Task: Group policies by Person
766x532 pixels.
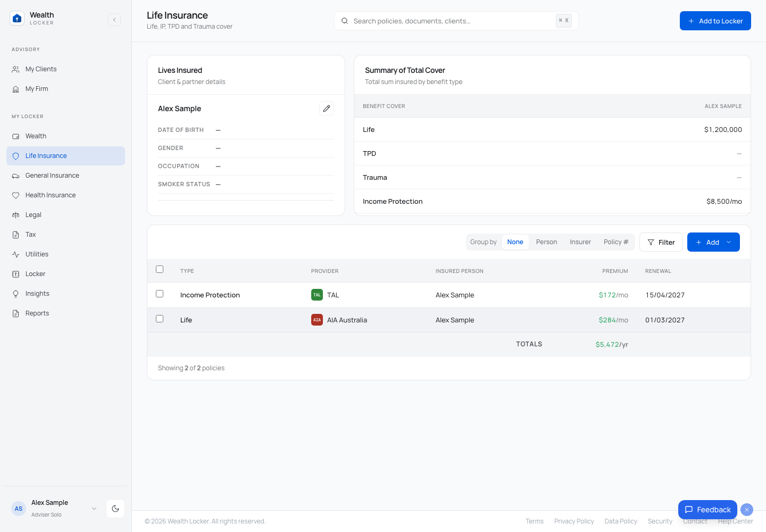Action: point(546,242)
